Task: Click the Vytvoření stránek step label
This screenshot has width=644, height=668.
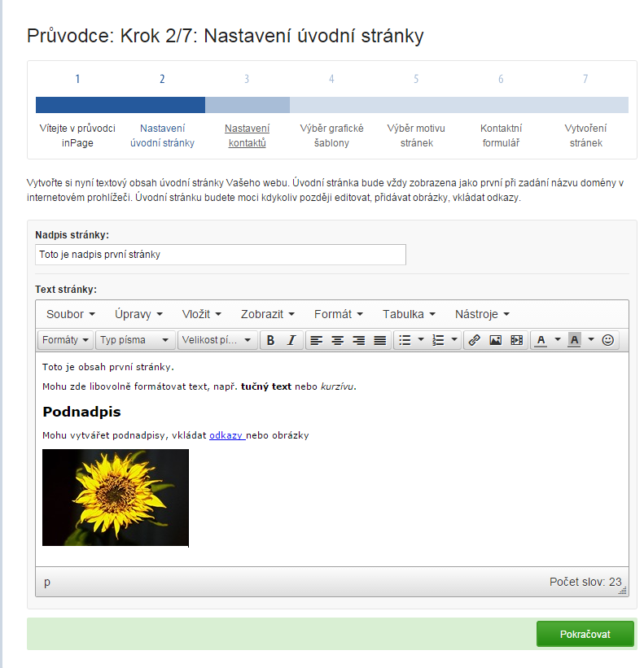Action: pos(585,136)
